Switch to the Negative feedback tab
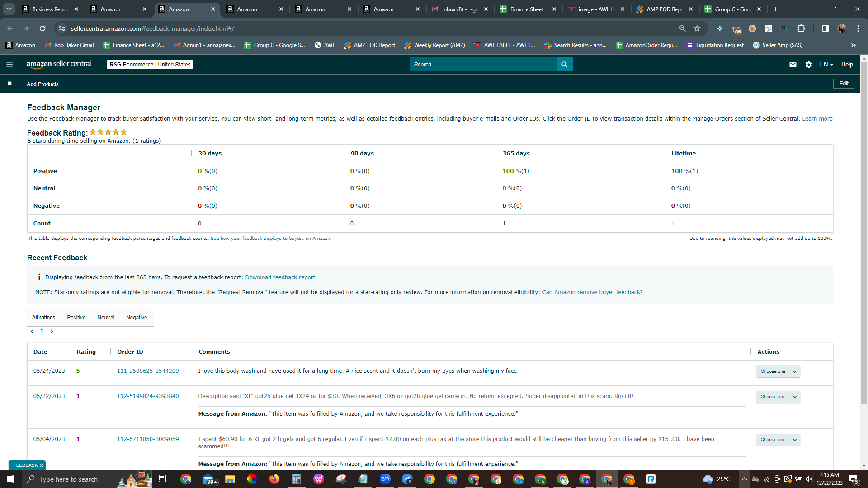 point(137,318)
